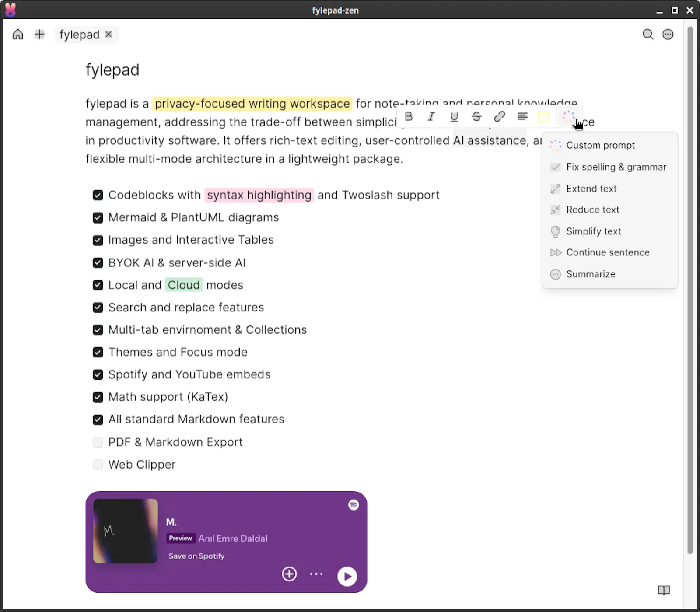Viewport: 700px width, 612px height.
Task: Select Extend text option
Action: [609, 189]
